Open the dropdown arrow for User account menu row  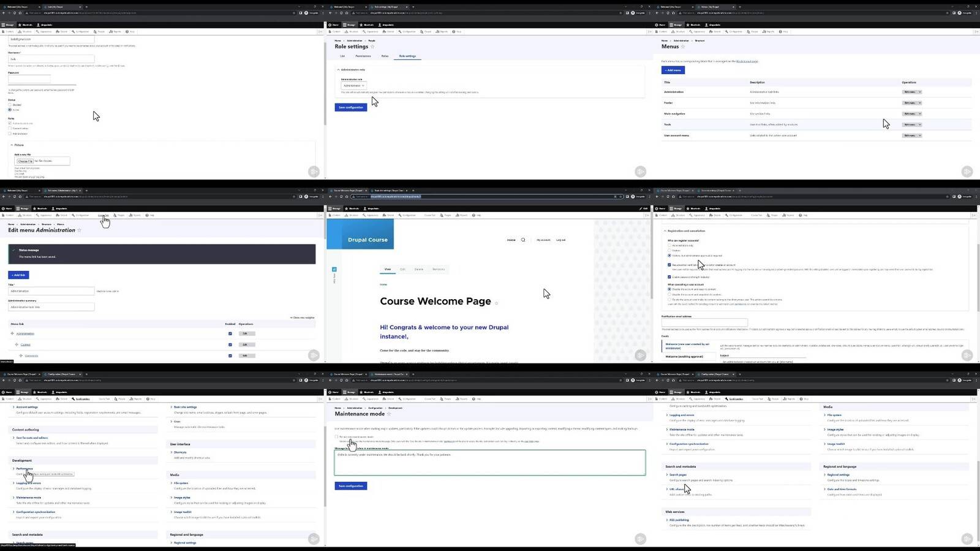pyautogui.click(x=919, y=135)
